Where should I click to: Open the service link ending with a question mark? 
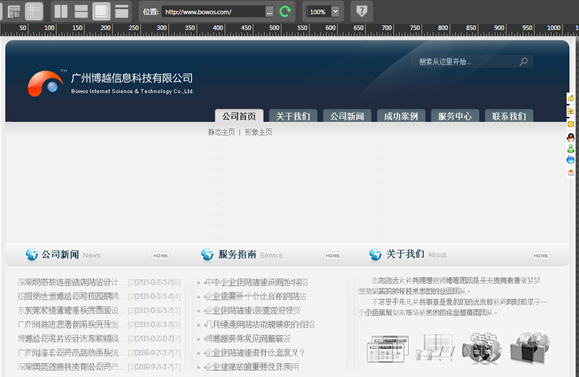click(x=255, y=353)
